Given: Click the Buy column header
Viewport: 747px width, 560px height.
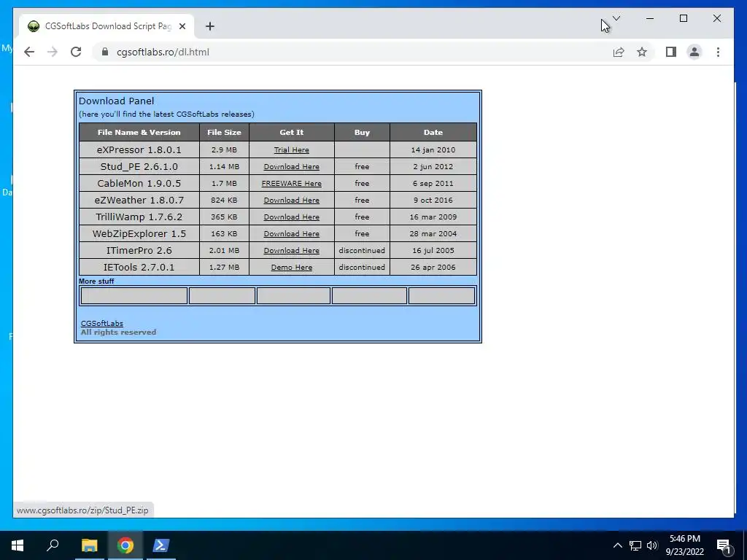Looking at the screenshot, I should point(362,133).
